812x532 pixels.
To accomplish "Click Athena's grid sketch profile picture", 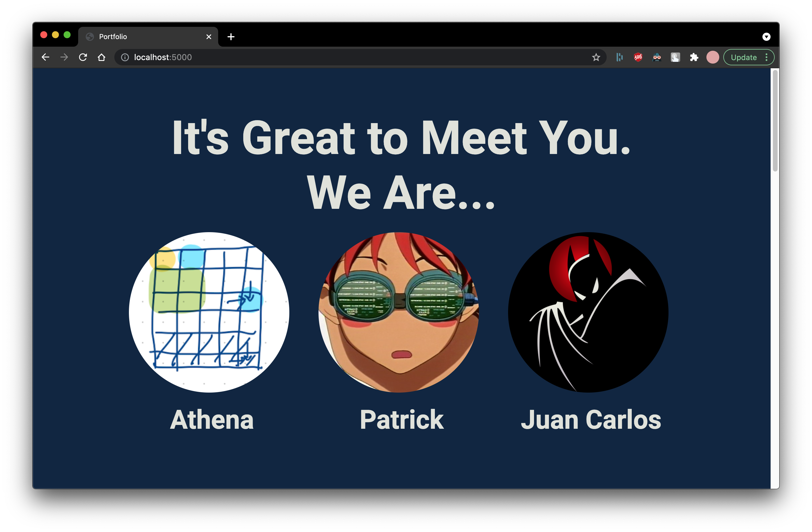I will (x=209, y=312).
